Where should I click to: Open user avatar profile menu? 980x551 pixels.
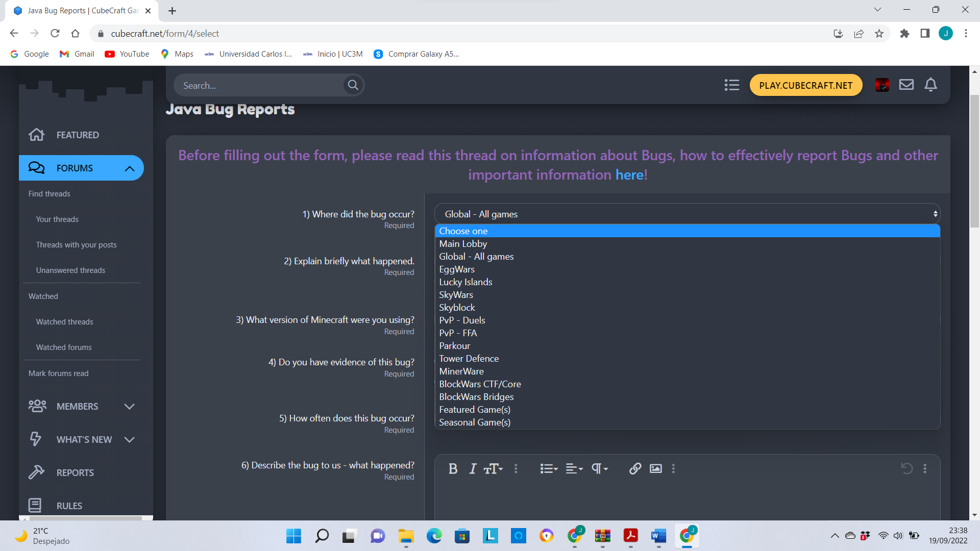[x=882, y=85]
